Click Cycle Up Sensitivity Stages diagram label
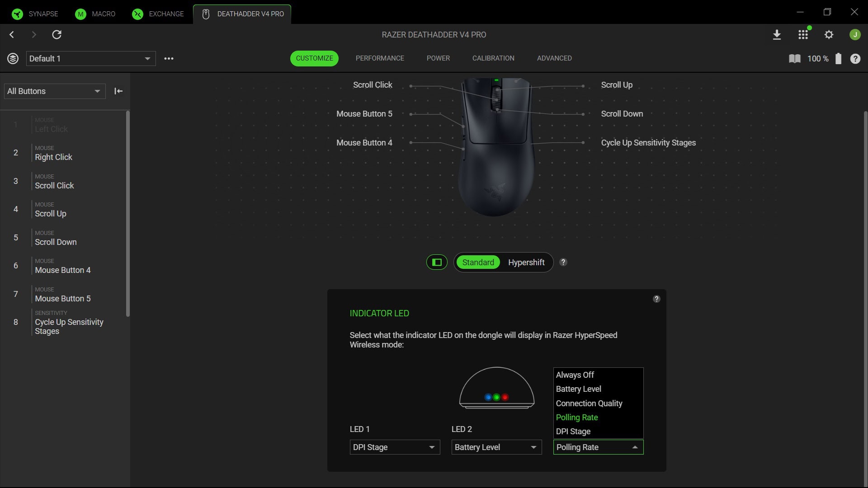This screenshot has height=488, width=868. tap(648, 143)
